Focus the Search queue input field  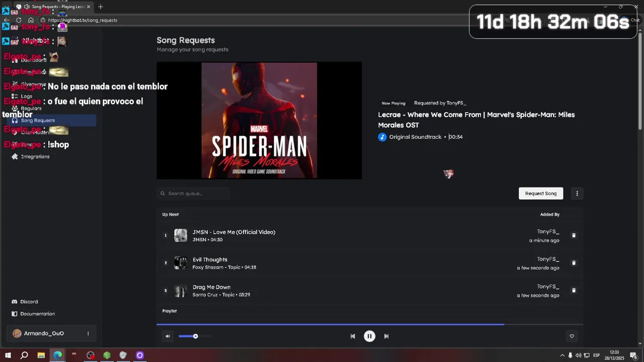click(x=193, y=194)
